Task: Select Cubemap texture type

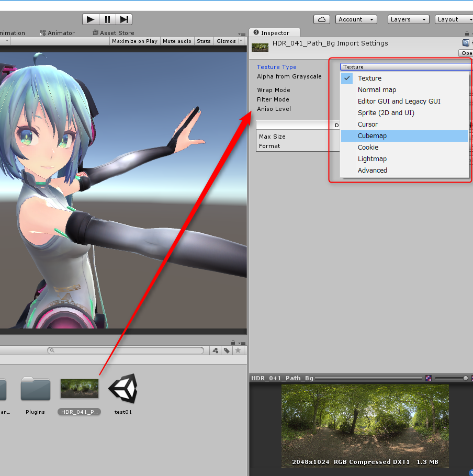Action: coord(404,135)
